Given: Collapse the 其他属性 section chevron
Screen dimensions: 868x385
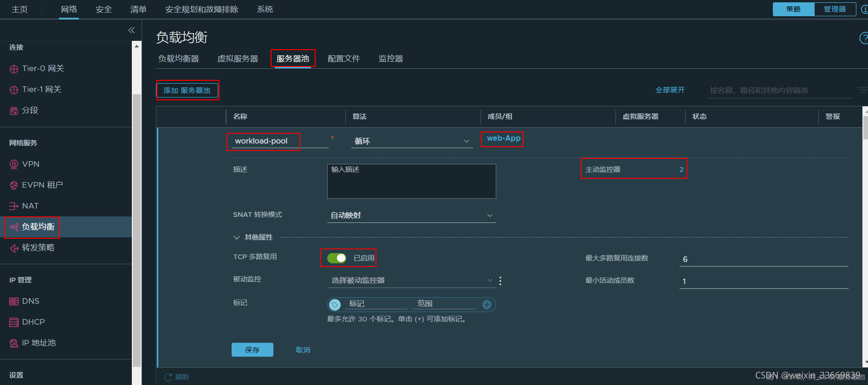Looking at the screenshot, I should point(236,238).
